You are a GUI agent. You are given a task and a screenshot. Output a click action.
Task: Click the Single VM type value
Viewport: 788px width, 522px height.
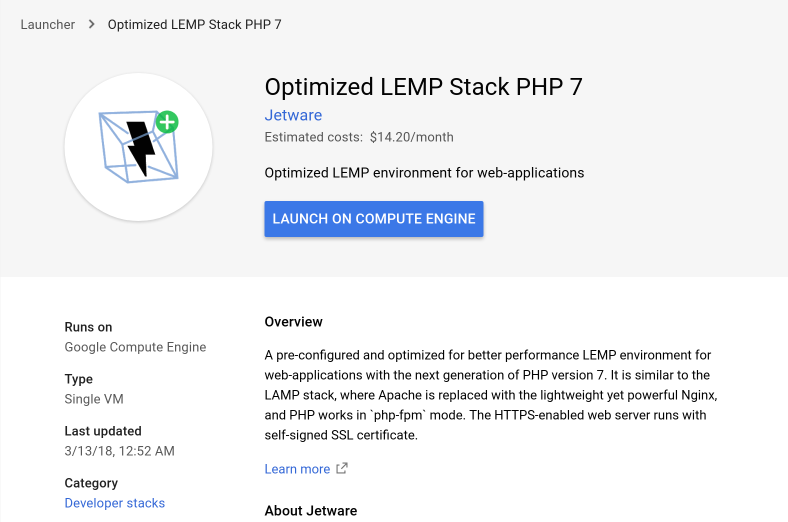(94, 399)
